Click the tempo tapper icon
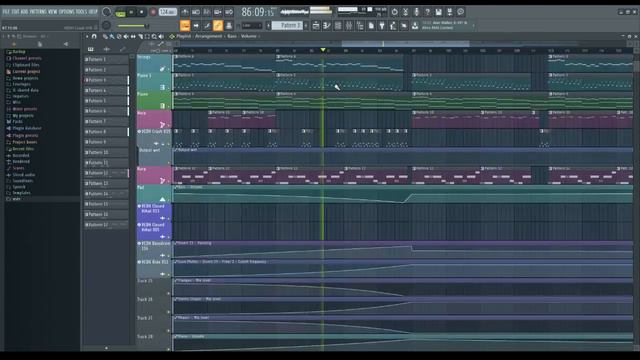The width and height of the screenshot is (640, 360). tap(393, 26)
